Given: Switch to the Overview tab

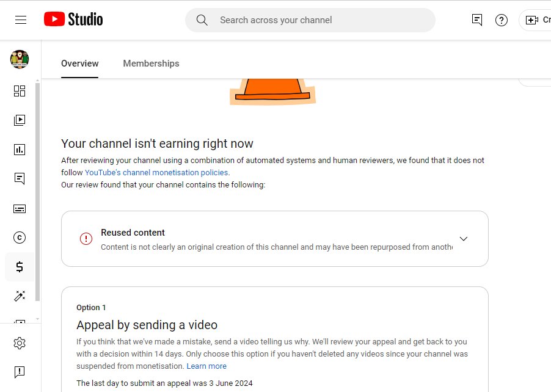Looking at the screenshot, I should point(80,64).
